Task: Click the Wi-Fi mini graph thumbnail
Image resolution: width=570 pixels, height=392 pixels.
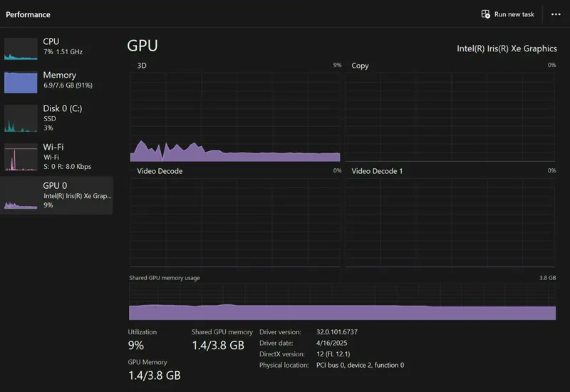Action: coord(21,157)
